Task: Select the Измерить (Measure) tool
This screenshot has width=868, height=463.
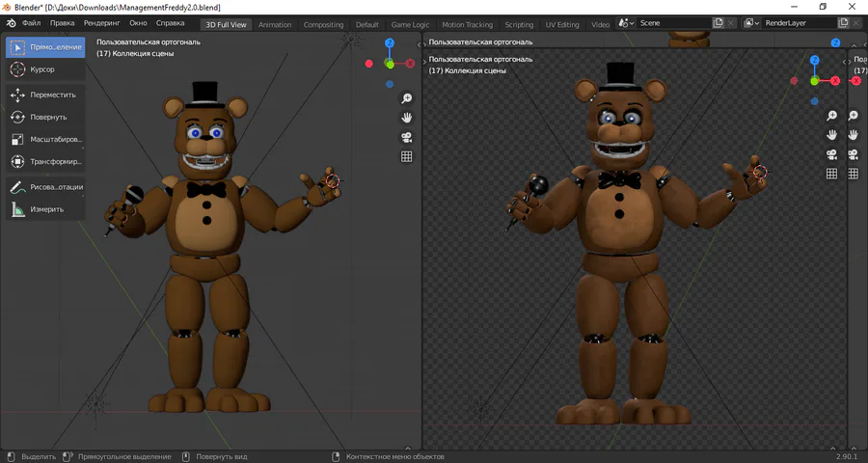Action: click(45, 209)
